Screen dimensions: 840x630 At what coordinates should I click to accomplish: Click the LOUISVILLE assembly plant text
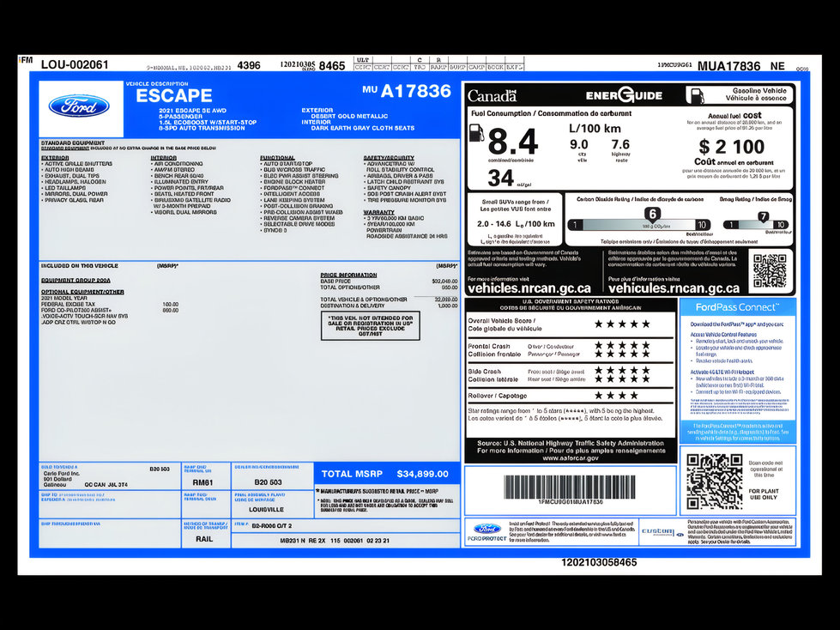266,510
